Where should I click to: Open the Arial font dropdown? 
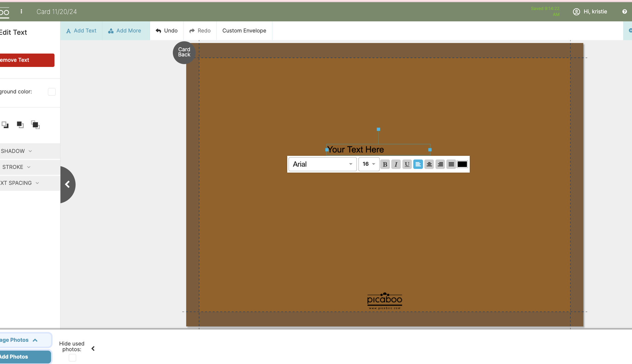click(323, 164)
